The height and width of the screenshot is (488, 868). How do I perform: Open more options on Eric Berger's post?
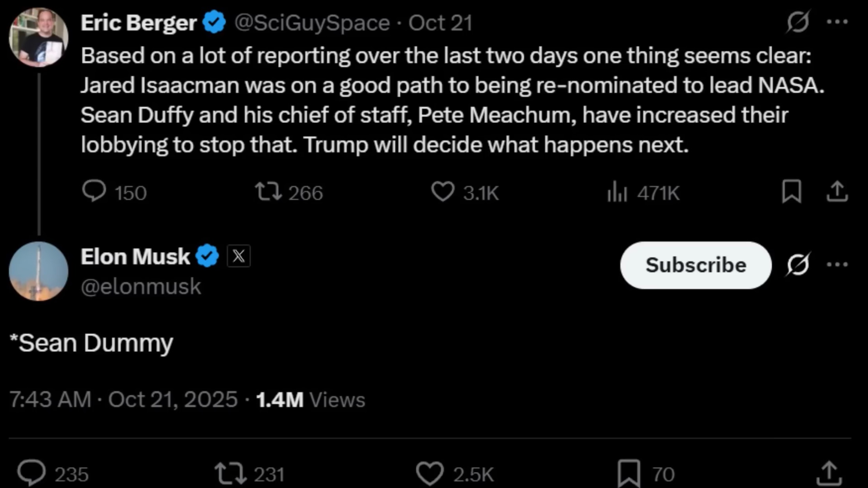(837, 22)
